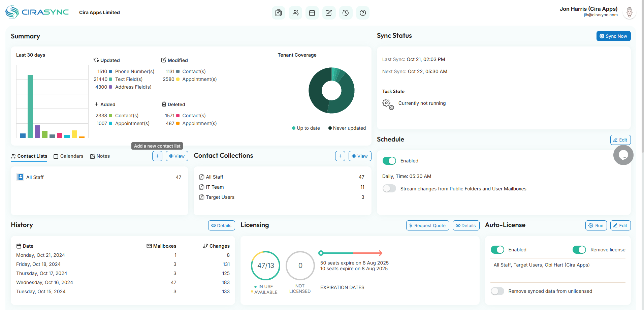Add a new contact collection with plus
Image resolution: width=644 pixels, height=310 pixels.
[x=340, y=156]
